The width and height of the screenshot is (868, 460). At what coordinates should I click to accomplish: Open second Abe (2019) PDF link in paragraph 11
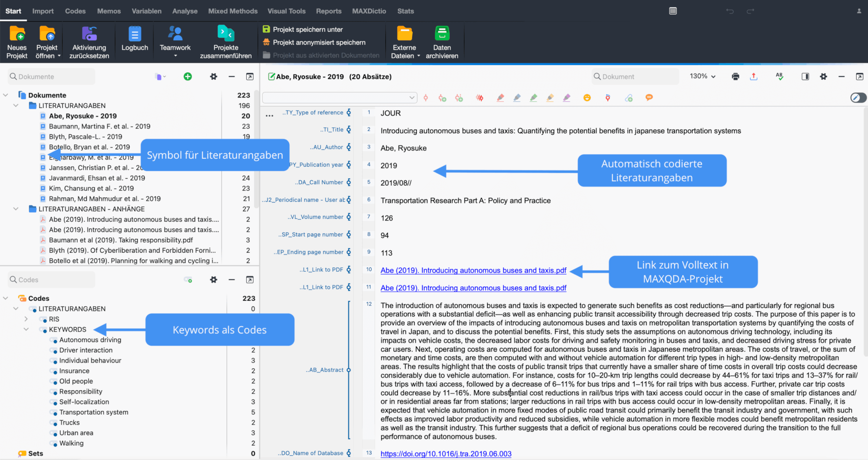click(x=473, y=288)
